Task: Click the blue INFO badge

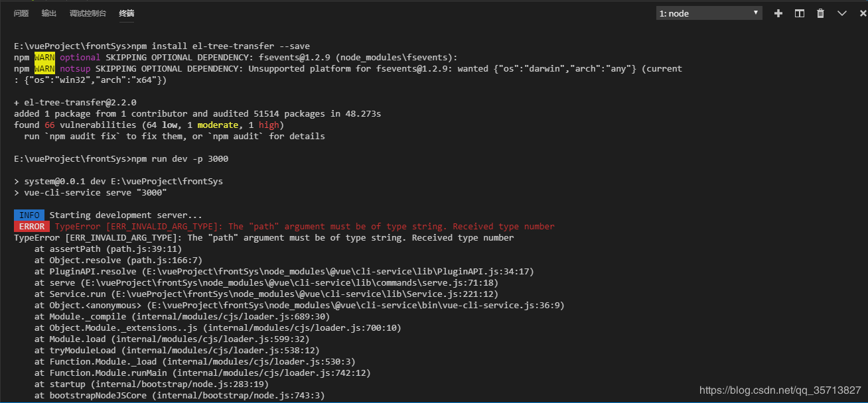Action: click(29, 215)
